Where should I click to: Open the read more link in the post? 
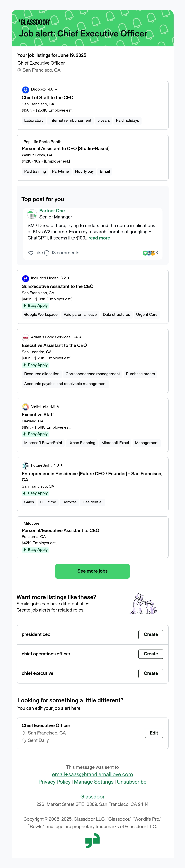pos(99,238)
